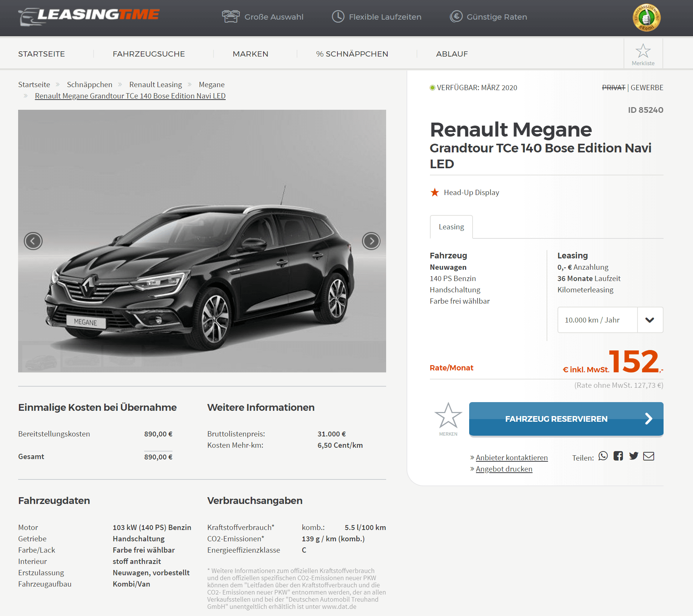Image resolution: width=693 pixels, height=616 pixels.
Task: Click Günstige Raten header text
Action: pyautogui.click(x=497, y=17)
